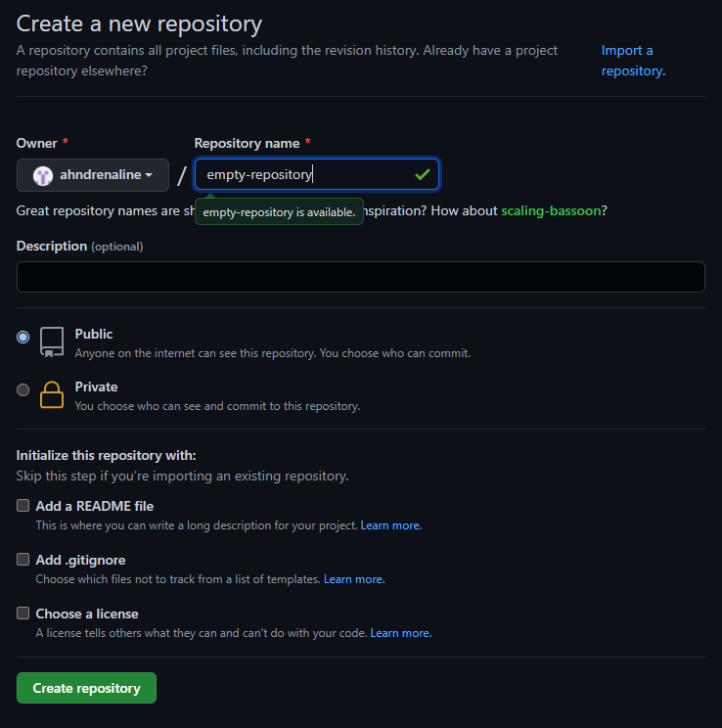Open the Import a repository link
The width and height of the screenshot is (722, 728).
[633, 61]
